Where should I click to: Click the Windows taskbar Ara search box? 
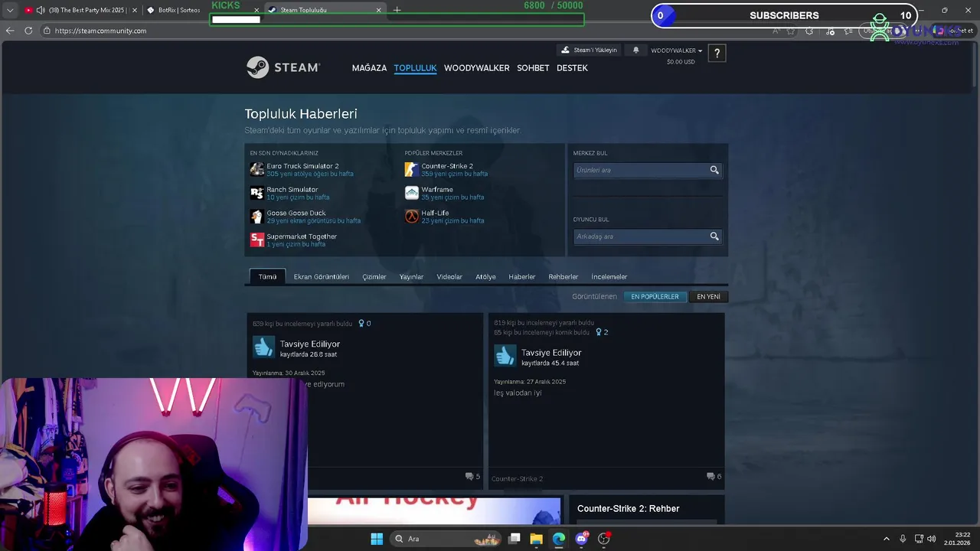coord(445,539)
